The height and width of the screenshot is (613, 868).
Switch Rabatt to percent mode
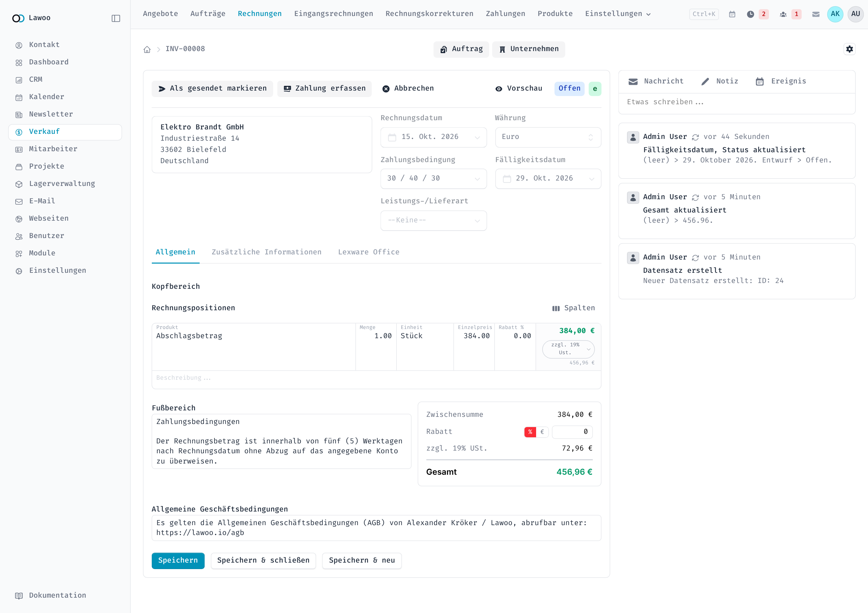click(x=530, y=432)
